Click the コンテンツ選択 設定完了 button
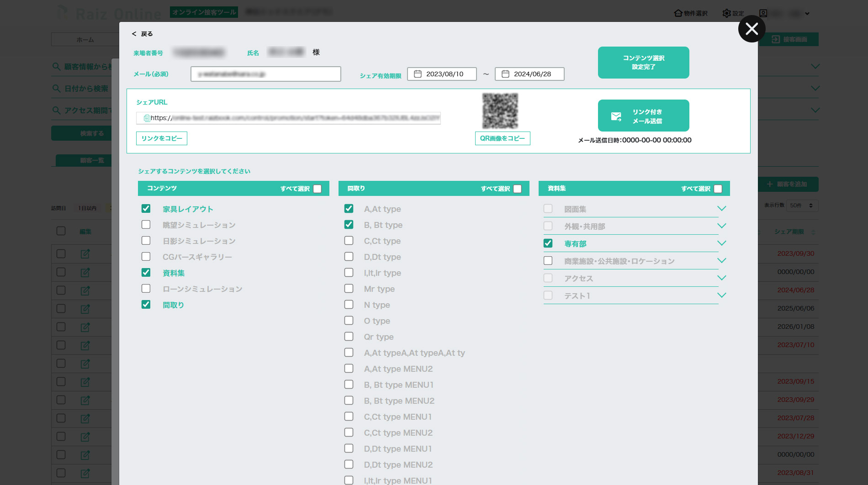Image resolution: width=868 pixels, height=485 pixels. pyautogui.click(x=643, y=62)
